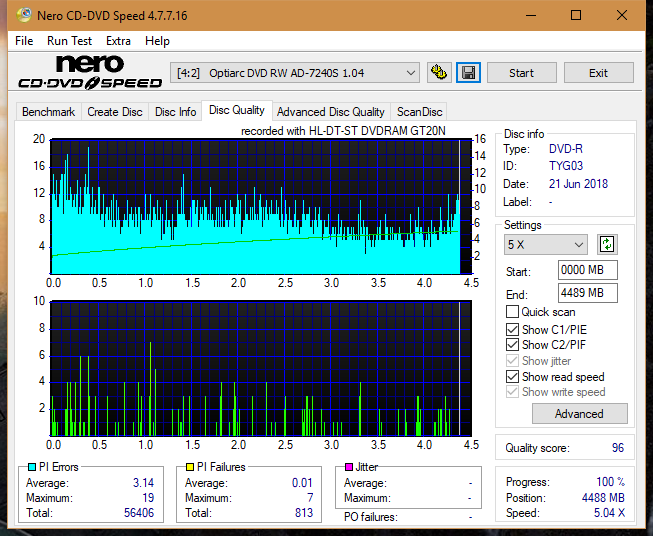Click the date 21 Jun 2018

coord(578,184)
